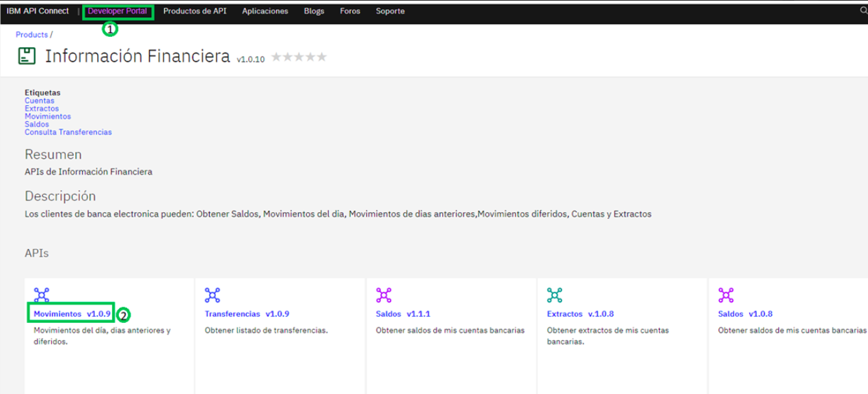Open the Foros section
The image size is (868, 394).
350,12
